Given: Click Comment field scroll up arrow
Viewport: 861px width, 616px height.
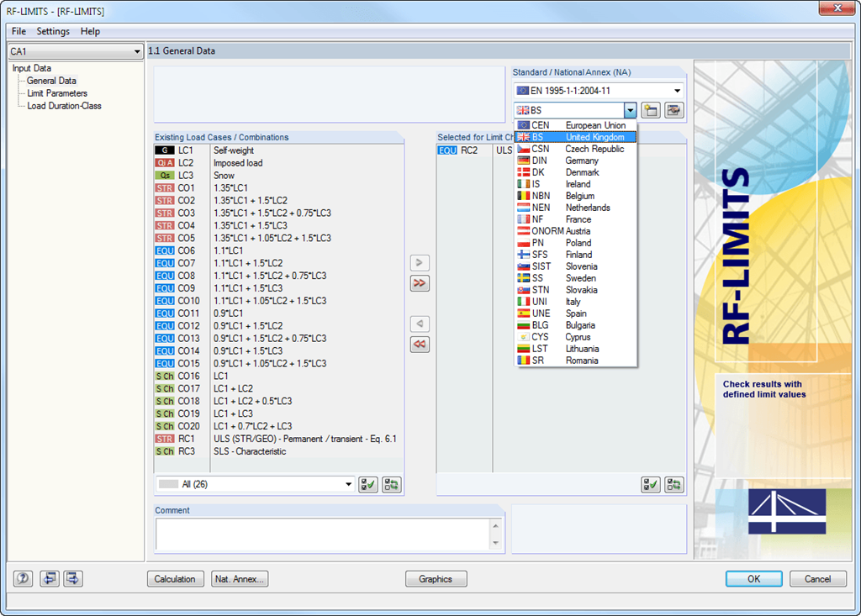Looking at the screenshot, I should click(x=496, y=525).
